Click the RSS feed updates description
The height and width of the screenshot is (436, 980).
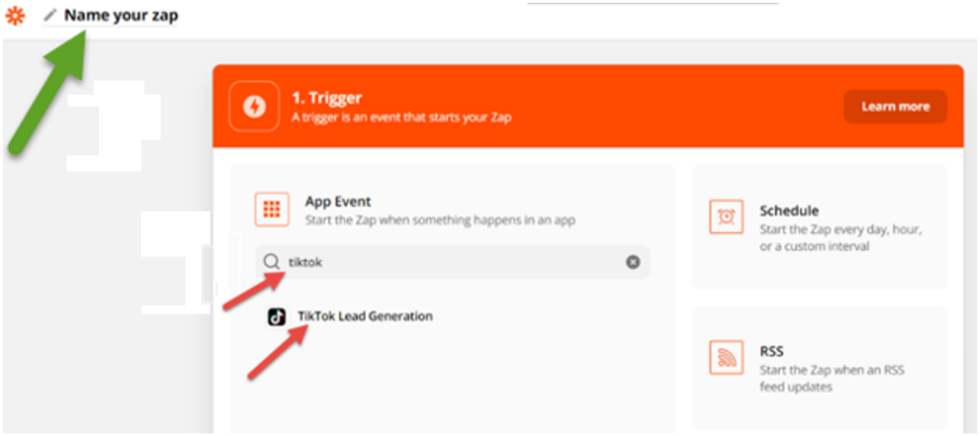tap(832, 379)
